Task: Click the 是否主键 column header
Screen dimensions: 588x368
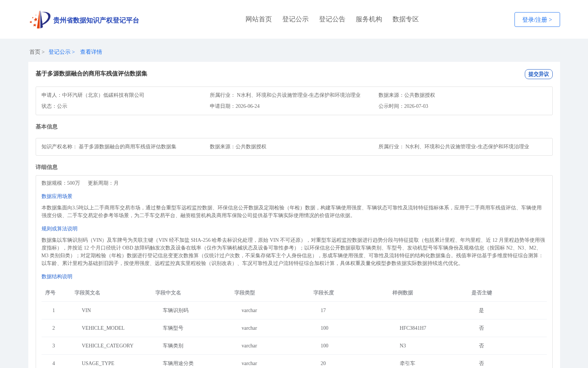Action: click(482, 293)
